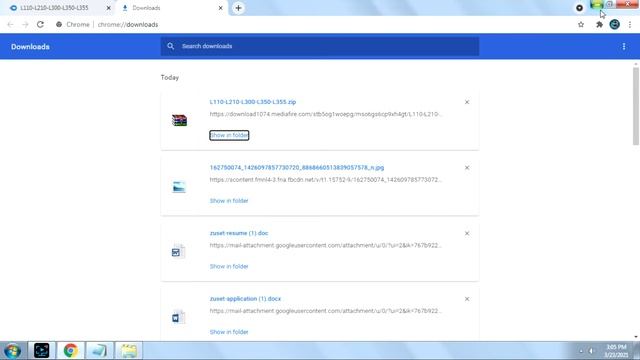The height and width of the screenshot is (360, 640).
Task: Click the mediafire source URL text
Action: tap(326, 114)
